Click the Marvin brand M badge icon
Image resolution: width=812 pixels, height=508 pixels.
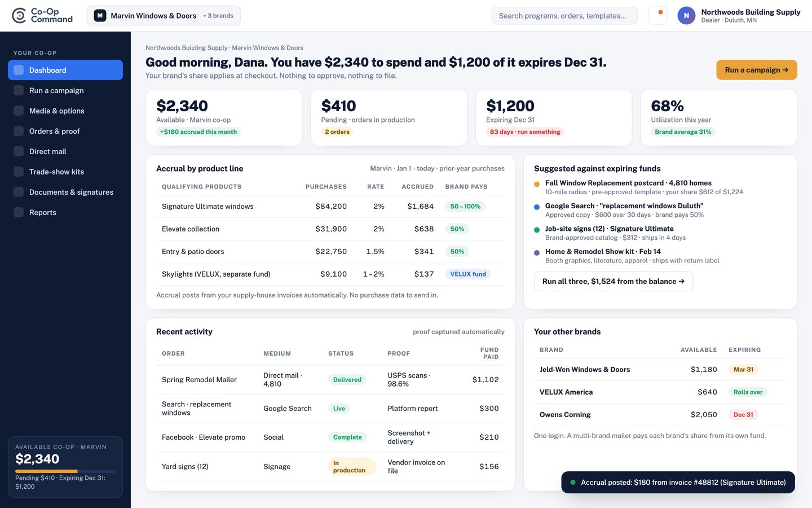click(100, 16)
